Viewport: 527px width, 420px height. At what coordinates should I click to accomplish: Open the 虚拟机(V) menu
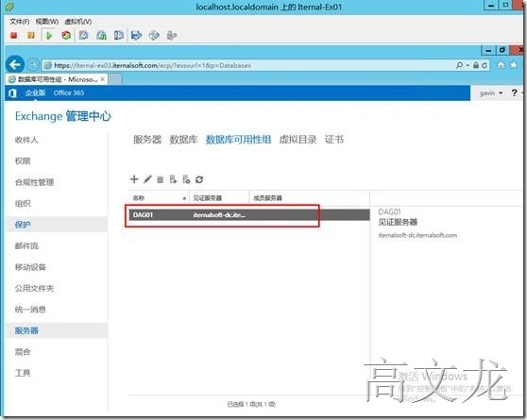click(78, 22)
